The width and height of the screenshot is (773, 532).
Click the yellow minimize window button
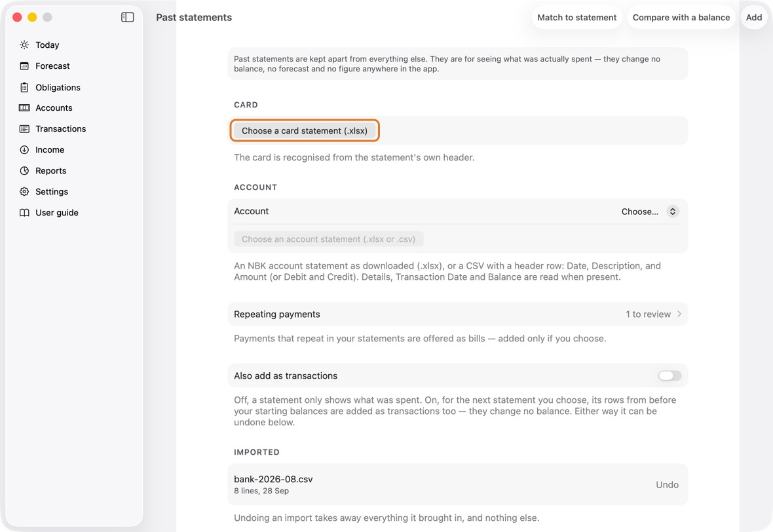click(32, 17)
